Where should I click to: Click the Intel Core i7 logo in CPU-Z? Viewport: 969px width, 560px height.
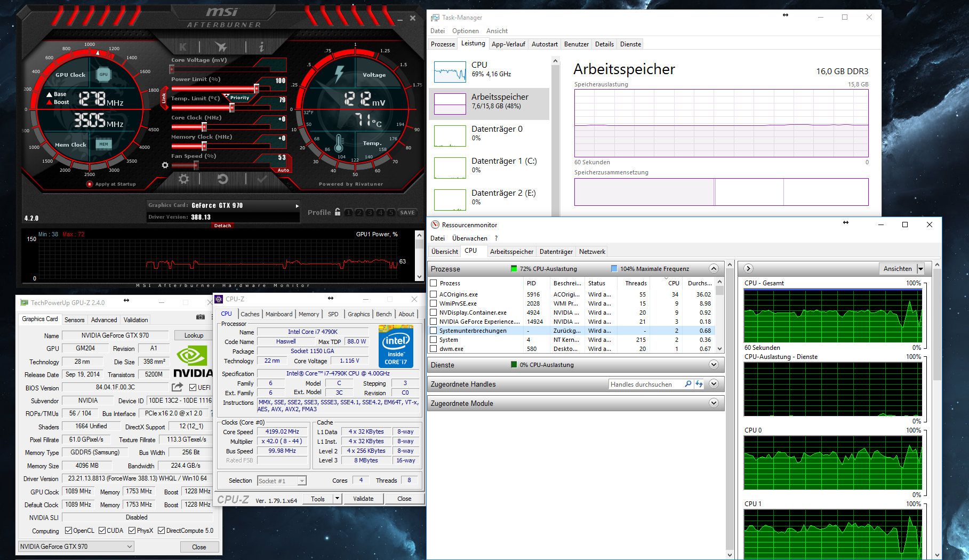[396, 346]
